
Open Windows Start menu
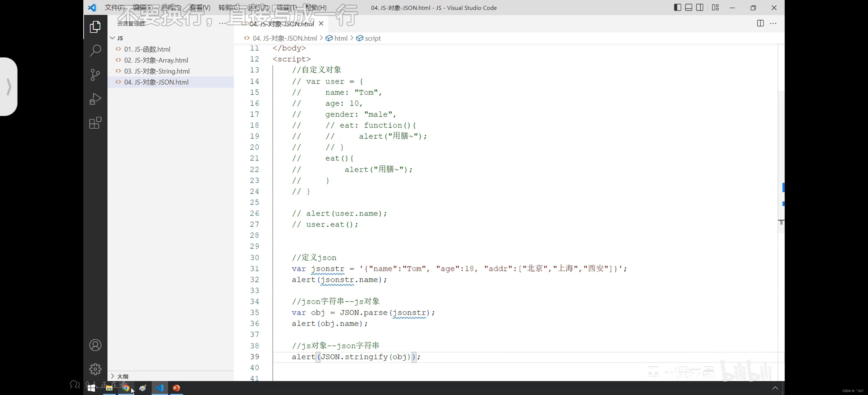[x=91, y=388]
